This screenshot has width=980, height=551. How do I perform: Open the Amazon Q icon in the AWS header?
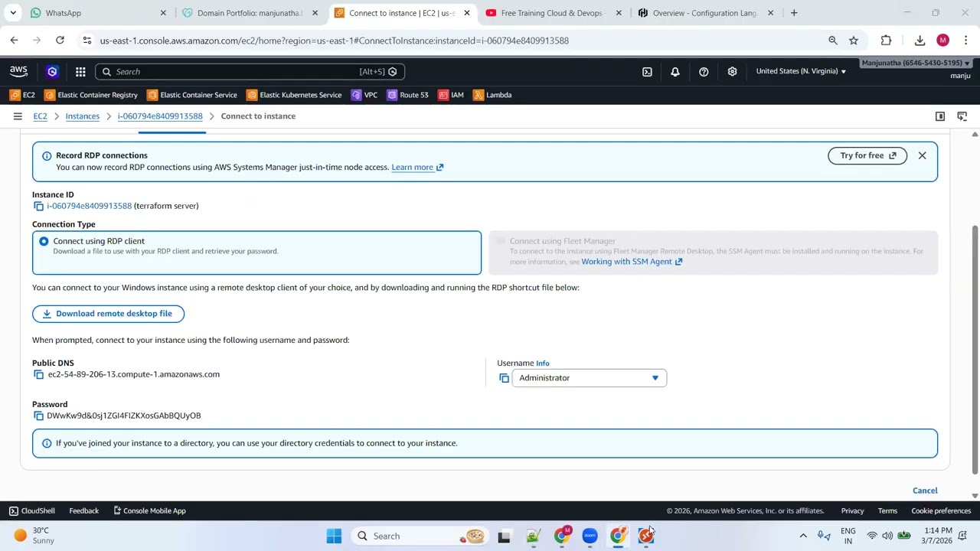coord(52,71)
